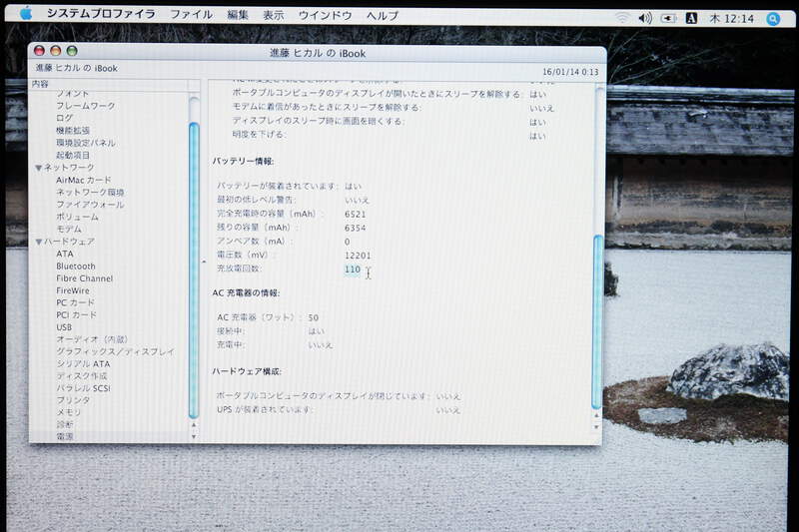Click the バッテリー情報 section heading

(x=243, y=162)
